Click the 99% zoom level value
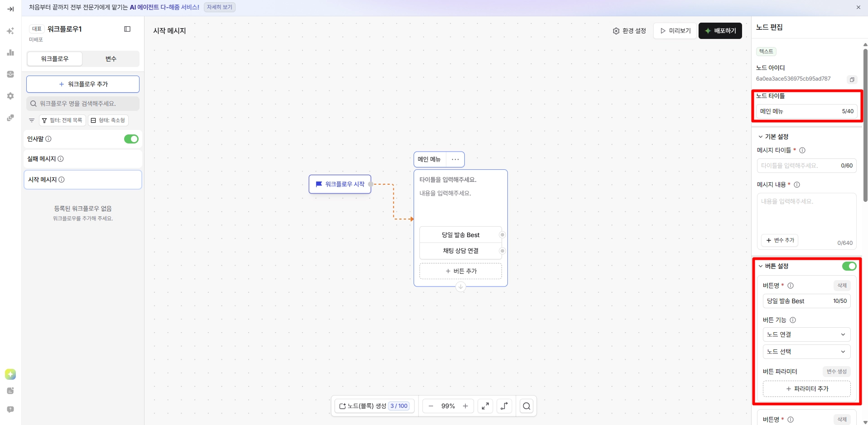Screen dimensions: 868x425 tap(448, 406)
